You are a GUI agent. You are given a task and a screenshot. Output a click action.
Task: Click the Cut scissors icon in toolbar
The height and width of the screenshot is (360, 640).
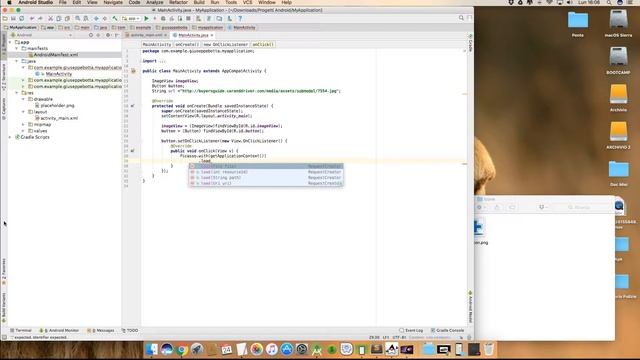coord(51,18)
